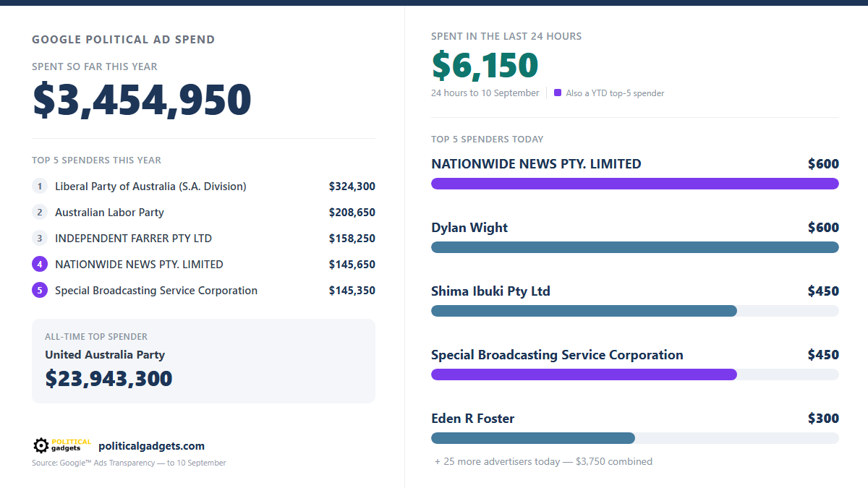868x488 pixels.
Task: Click the NATIONWIDE NEWS PTY. LIMITED today heading
Action: (x=536, y=164)
